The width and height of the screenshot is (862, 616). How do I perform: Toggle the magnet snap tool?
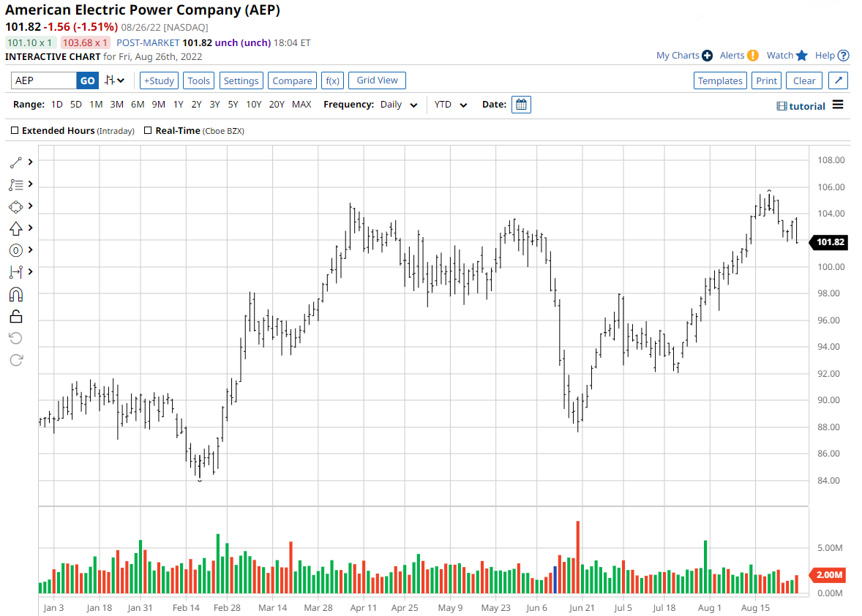(16, 295)
